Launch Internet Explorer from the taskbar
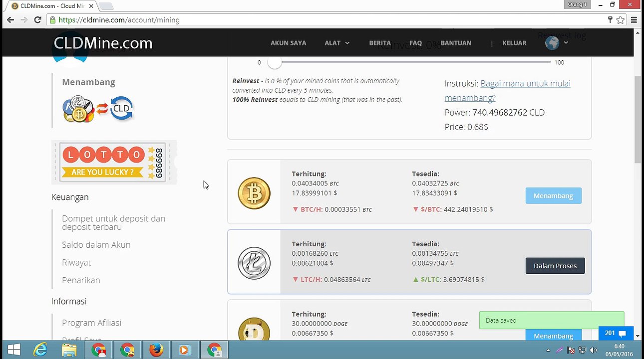 click(x=40, y=350)
